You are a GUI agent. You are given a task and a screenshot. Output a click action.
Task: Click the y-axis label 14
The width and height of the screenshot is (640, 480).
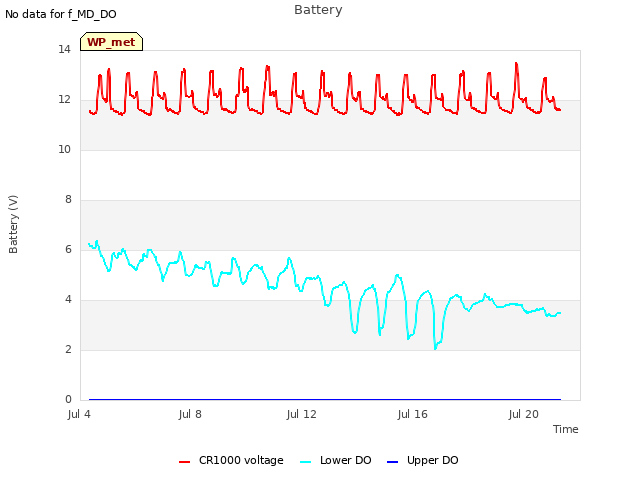pyautogui.click(x=64, y=49)
